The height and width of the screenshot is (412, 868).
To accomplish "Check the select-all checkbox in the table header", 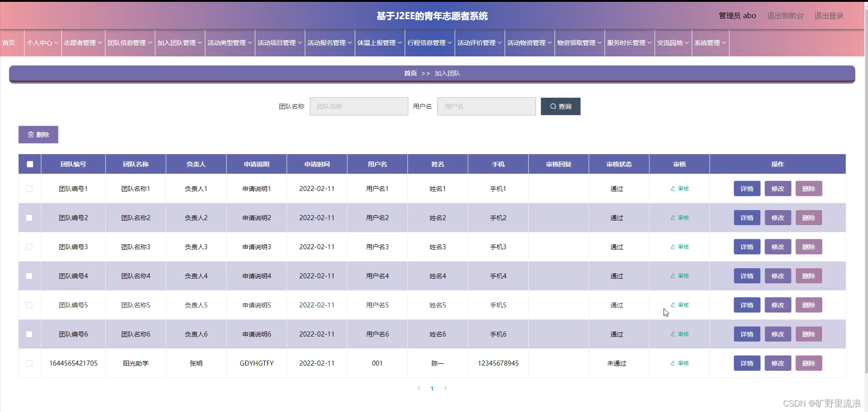I will pyautogui.click(x=30, y=164).
